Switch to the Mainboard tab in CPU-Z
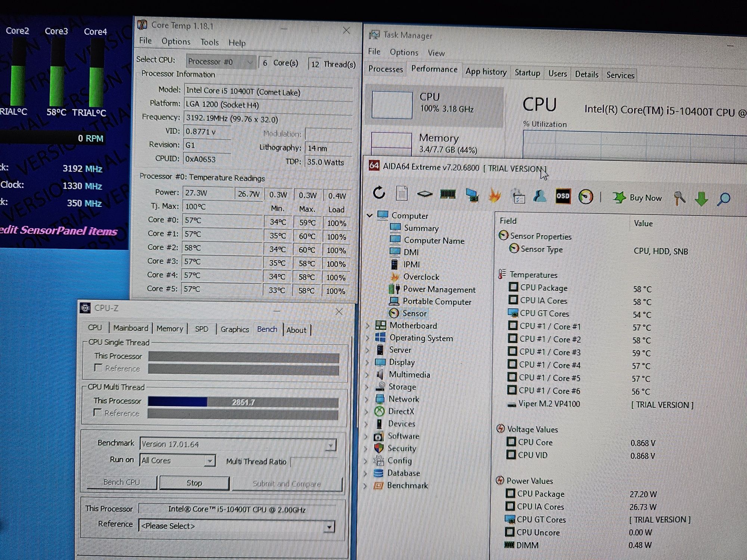This screenshot has height=560, width=747. pyautogui.click(x=131, y=328)
